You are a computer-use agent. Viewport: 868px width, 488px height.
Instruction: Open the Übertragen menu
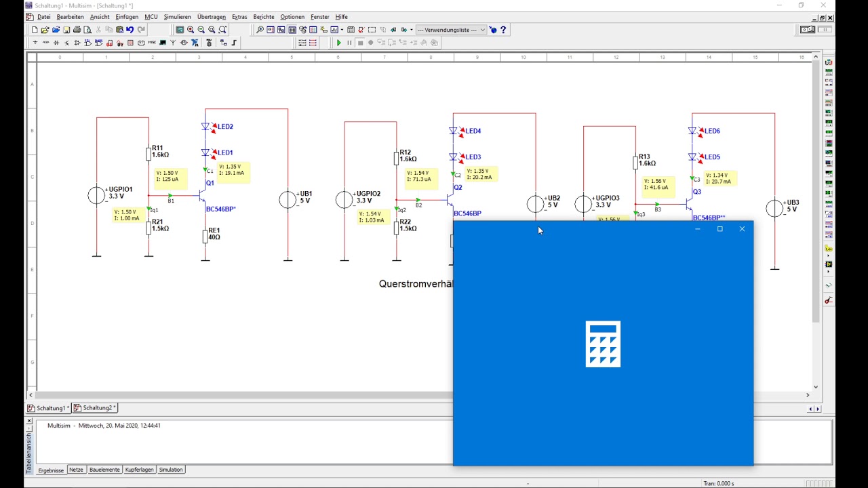pos(212,17)
